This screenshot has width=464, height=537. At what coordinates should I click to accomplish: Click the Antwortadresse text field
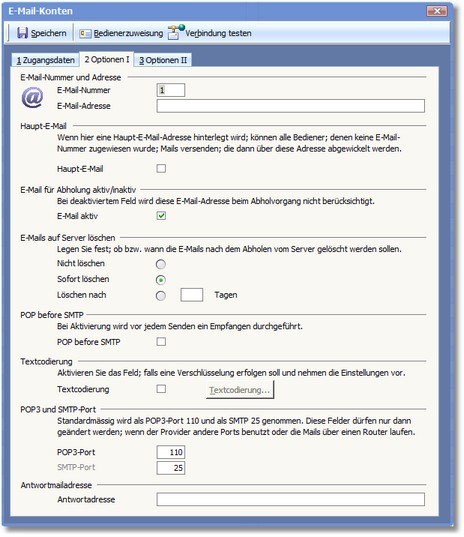(291, 499)
